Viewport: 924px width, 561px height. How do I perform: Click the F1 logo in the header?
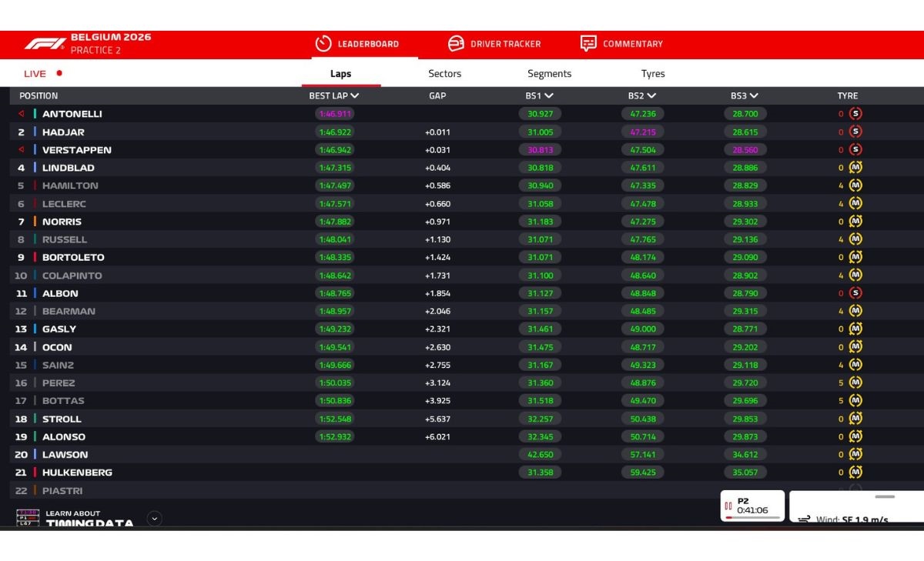coord(45,44)
